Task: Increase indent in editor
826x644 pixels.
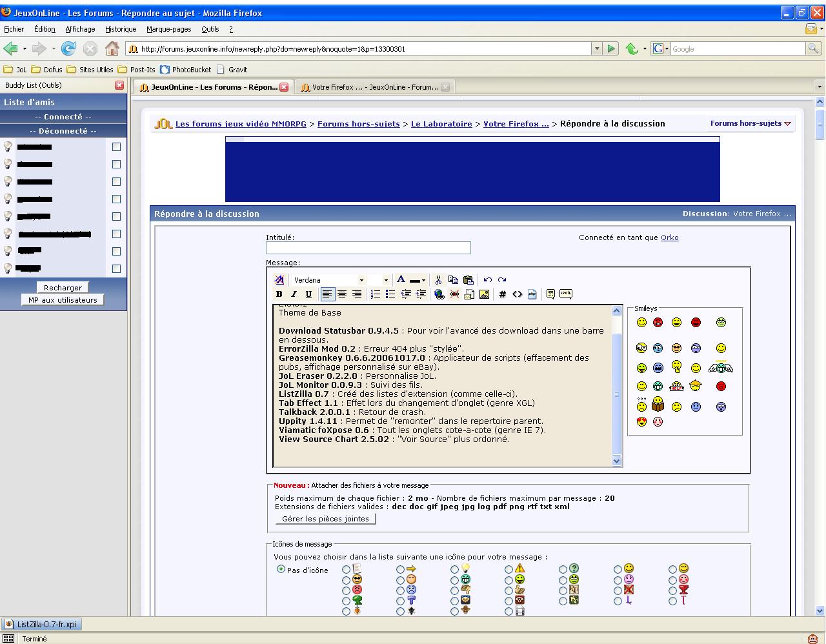Action: pyautogui.click(x=421, y=294)
